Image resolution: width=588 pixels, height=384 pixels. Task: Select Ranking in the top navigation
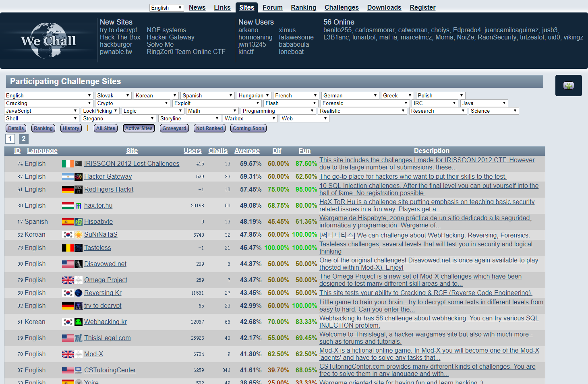click(x=304, y=7)
